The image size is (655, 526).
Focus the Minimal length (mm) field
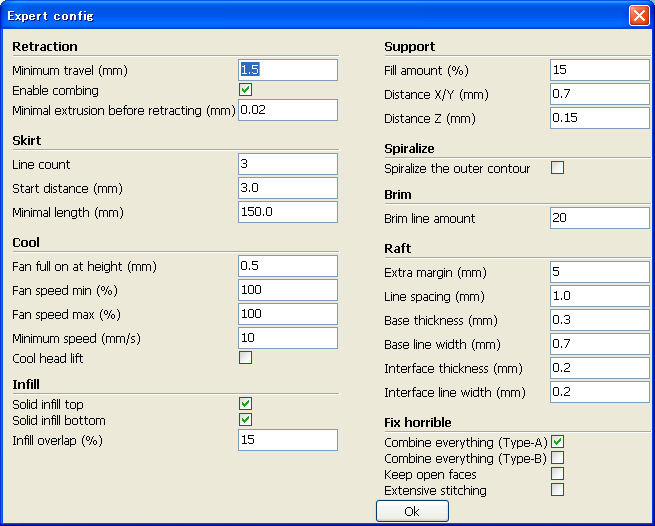(x=288, y=212)
